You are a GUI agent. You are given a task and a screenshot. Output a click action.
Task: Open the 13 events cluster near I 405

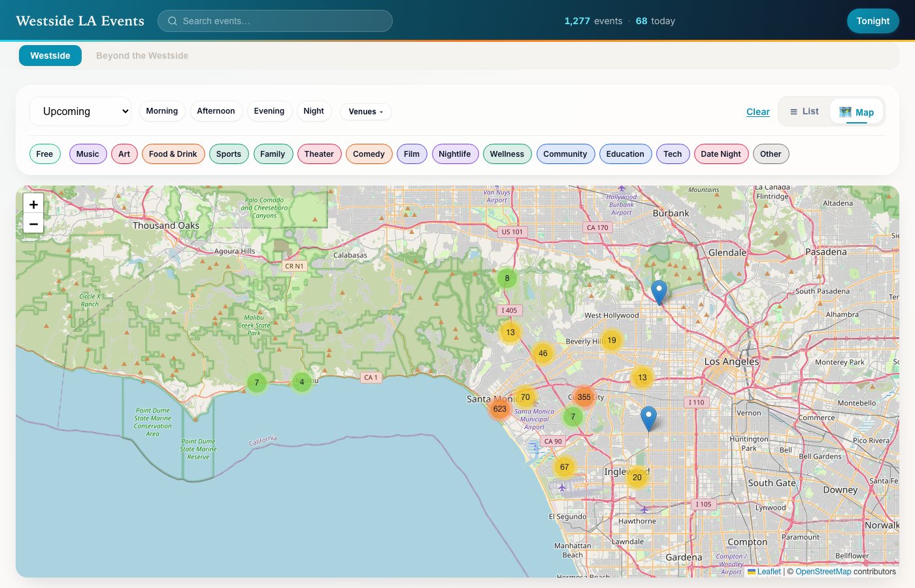tap(510, 333)
